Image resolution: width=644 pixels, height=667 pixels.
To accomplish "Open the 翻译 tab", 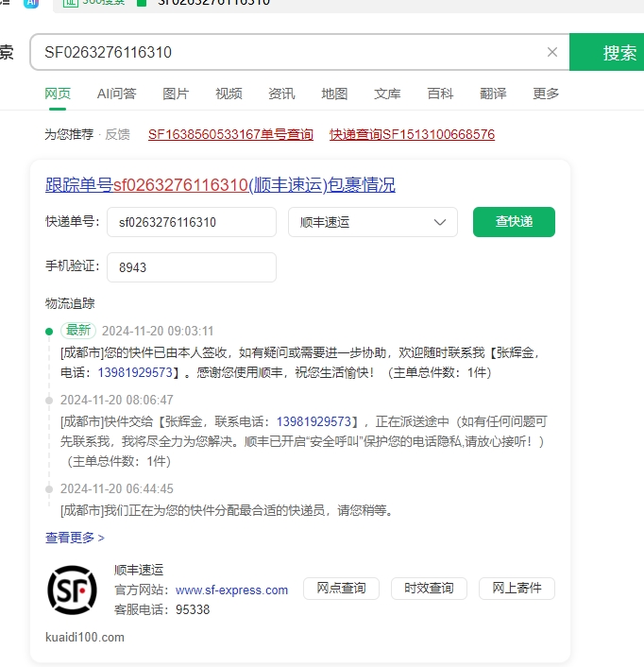I will 493,94.
